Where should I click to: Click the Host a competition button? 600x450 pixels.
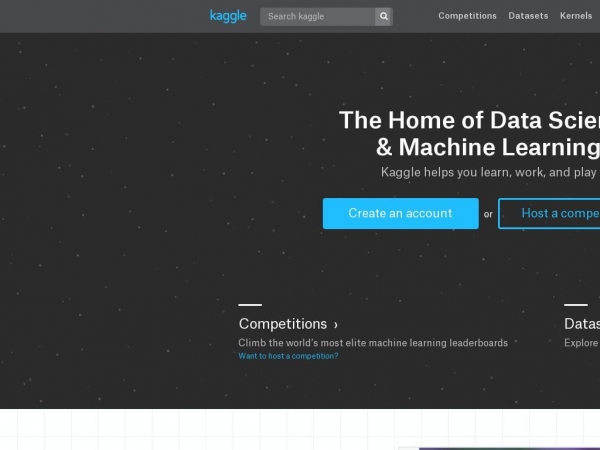pos(549,214)
